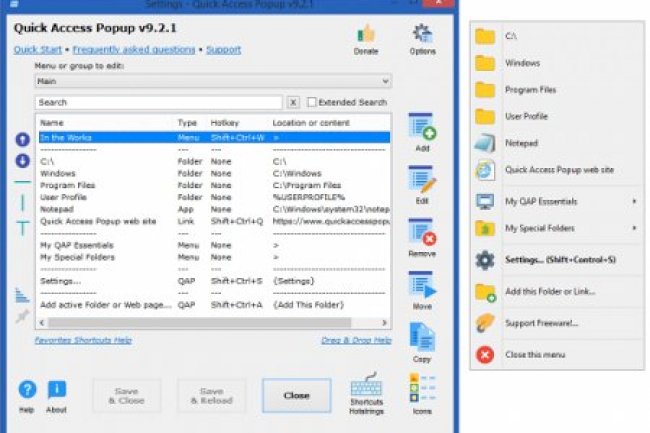Open Favorites Shortcuts Help link
The height and width of the screenshot is (433, 650).
[x=83, y=340]
